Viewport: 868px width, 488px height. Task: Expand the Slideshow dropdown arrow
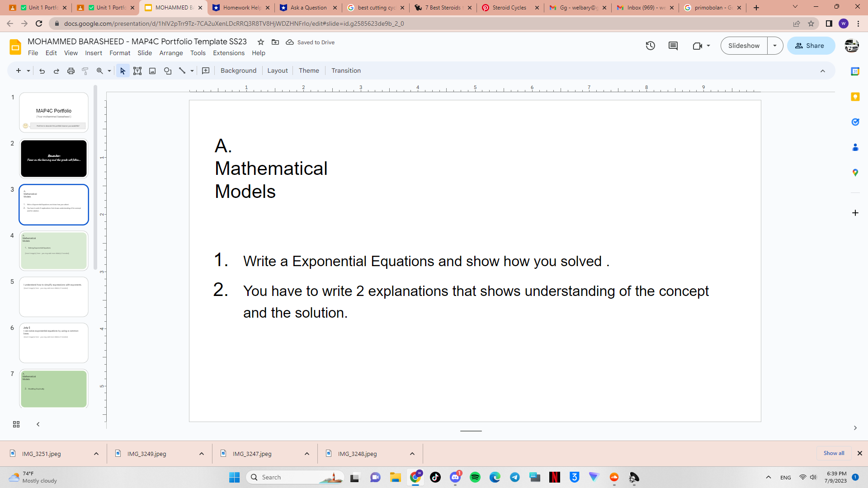[x=775, y=46]
